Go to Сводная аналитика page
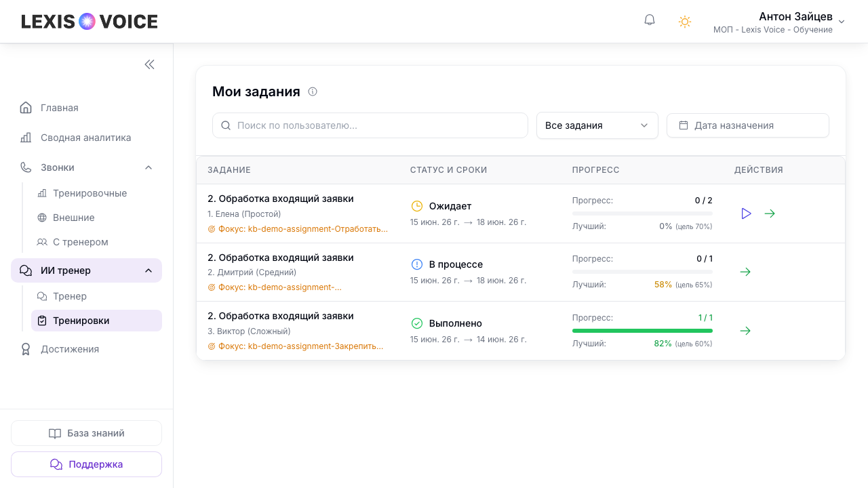Screen dimensions: 868x488 [x=86, y=138]
